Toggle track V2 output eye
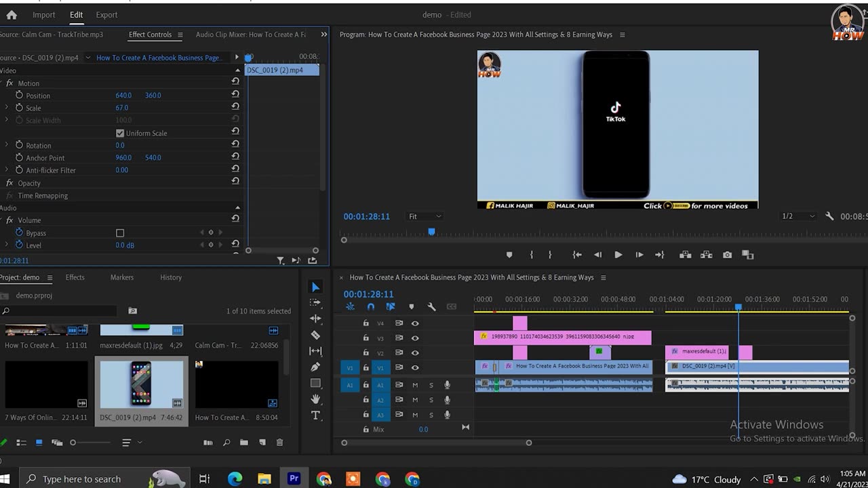The image size is (868, 488). pos(415,353)
